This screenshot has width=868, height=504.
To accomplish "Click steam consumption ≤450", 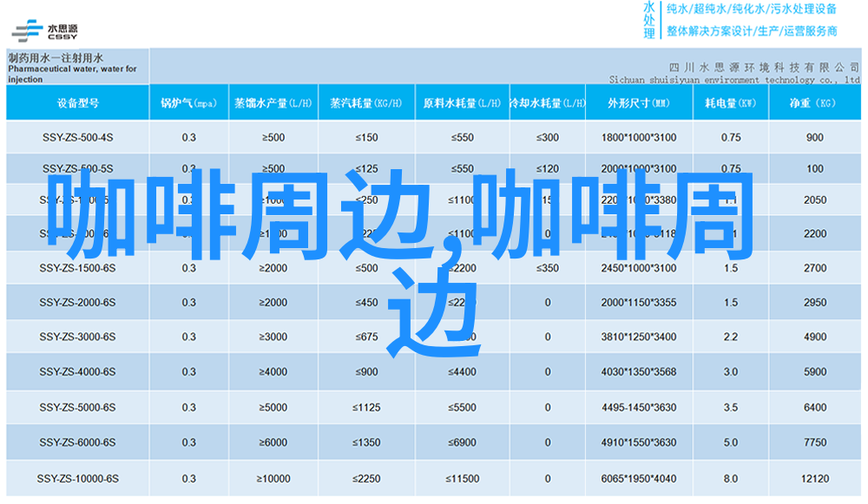I will coord(366,303).
